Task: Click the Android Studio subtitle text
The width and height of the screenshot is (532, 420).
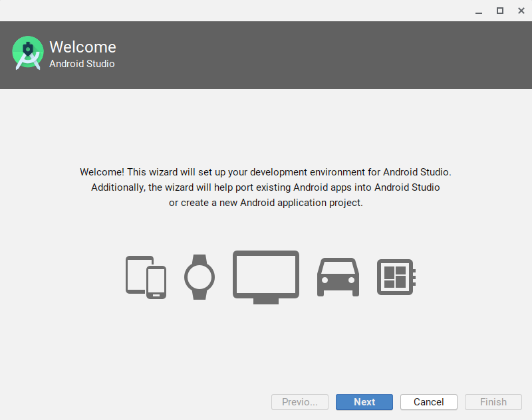Action: tap(82, 64)
